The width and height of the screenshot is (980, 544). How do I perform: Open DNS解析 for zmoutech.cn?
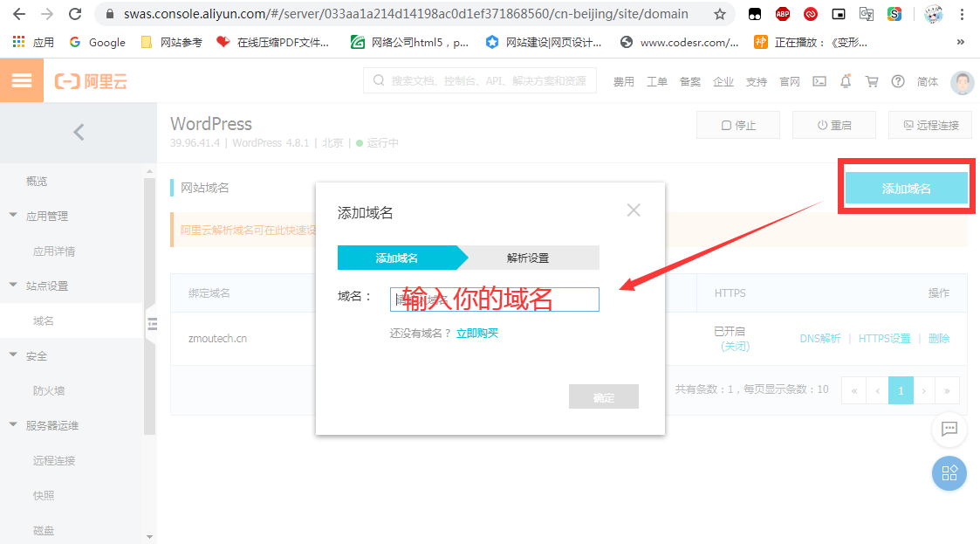(x=820, y=338)
